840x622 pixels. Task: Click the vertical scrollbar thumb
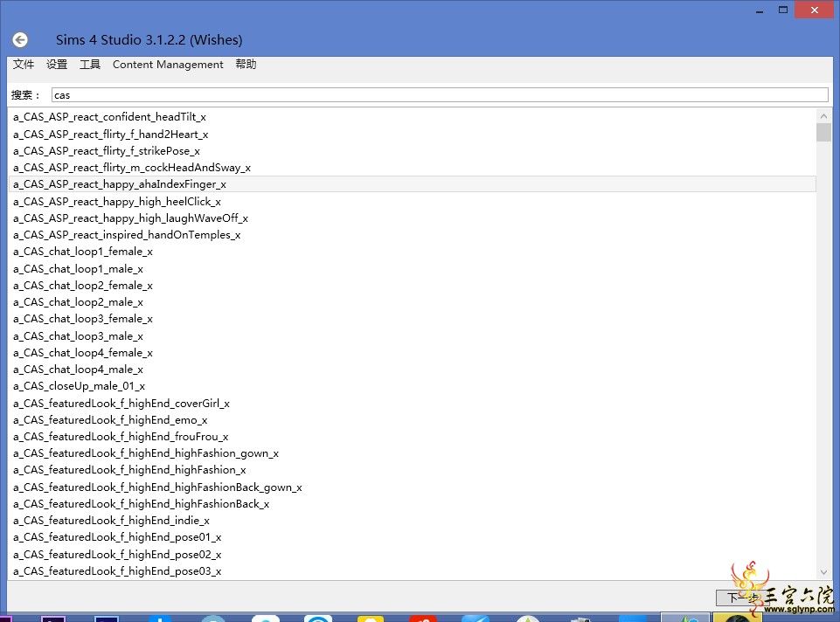[823, 132]
